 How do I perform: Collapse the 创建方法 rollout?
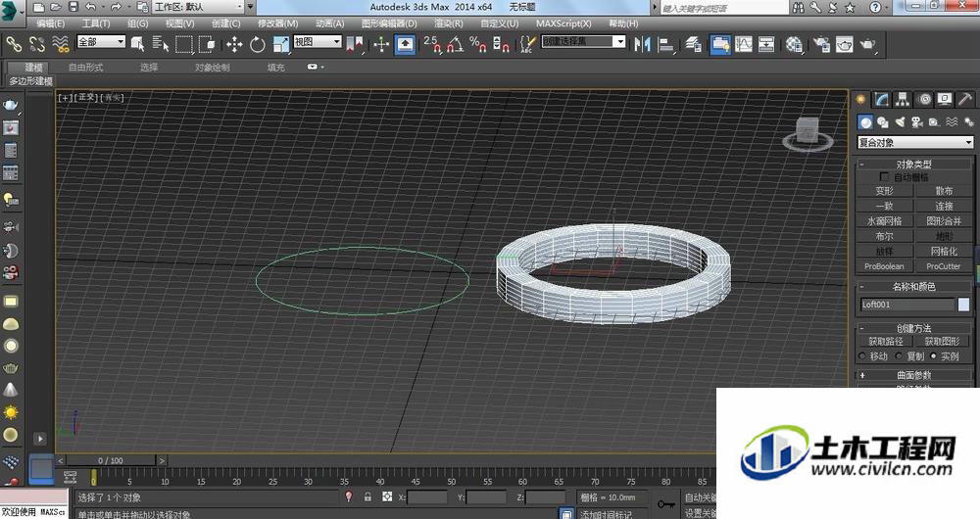click(x=913, y=328)
